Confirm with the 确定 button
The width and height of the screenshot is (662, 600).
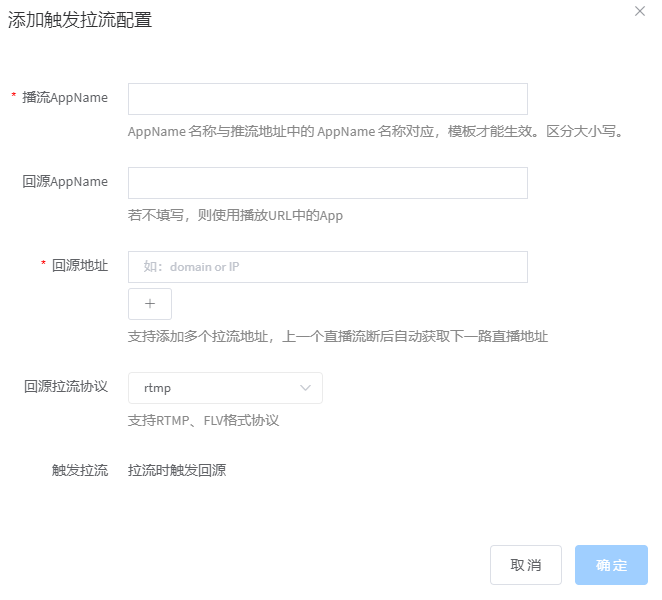pos(611,565)
